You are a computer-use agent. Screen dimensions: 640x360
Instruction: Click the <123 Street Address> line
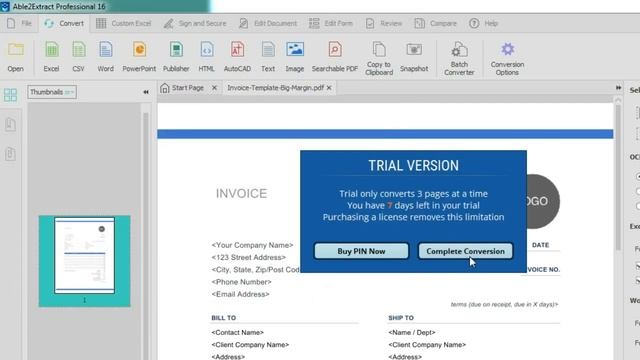pos(249,257)
